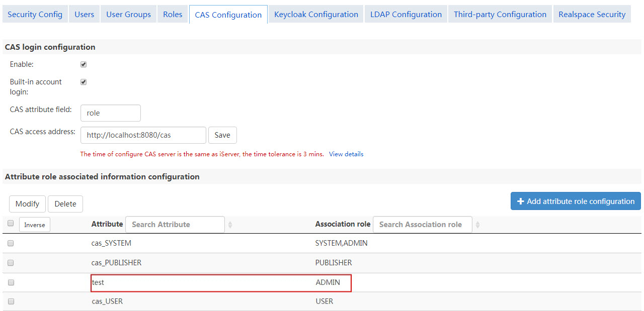Click the CAS access address field
Viewport: 644px width, 311px height.
click(143, 135)
